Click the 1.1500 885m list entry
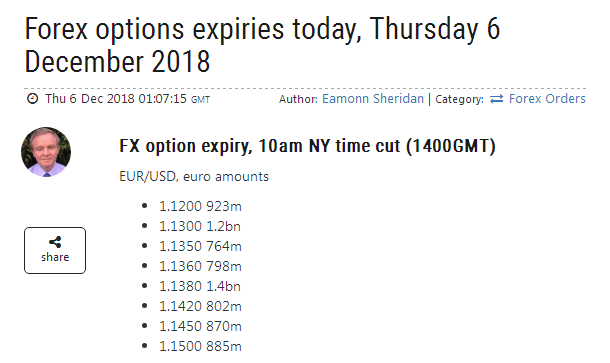The image size is (610, 363). click(200, 346)
